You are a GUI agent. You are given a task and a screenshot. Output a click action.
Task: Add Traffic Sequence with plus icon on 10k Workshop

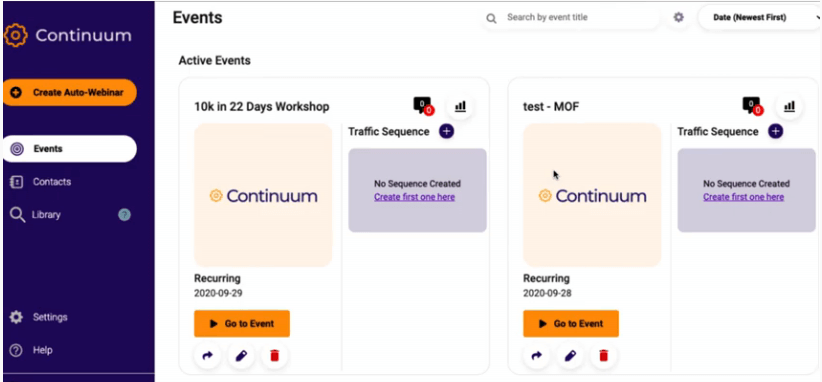446,132
